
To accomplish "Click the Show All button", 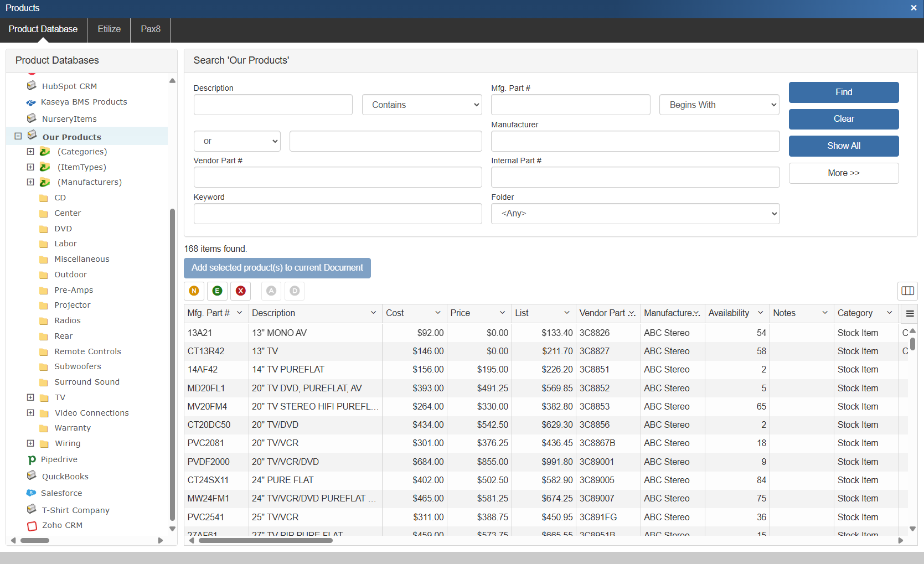I will (843, 146).
